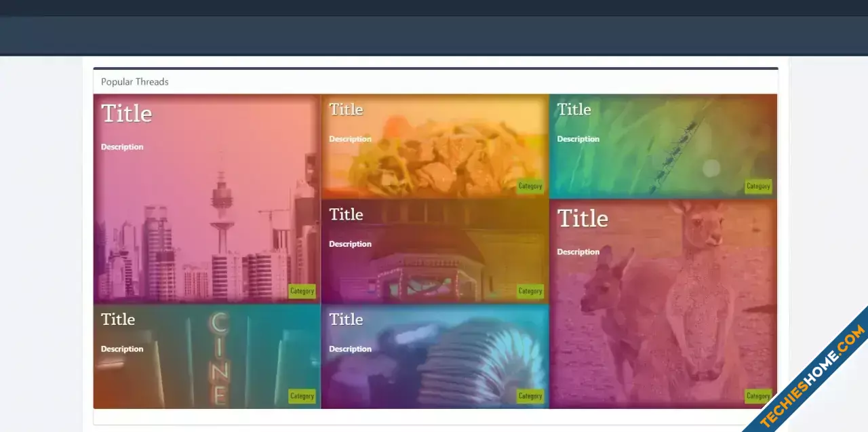Click the Popular Threads heading

(x=134, y=82)
